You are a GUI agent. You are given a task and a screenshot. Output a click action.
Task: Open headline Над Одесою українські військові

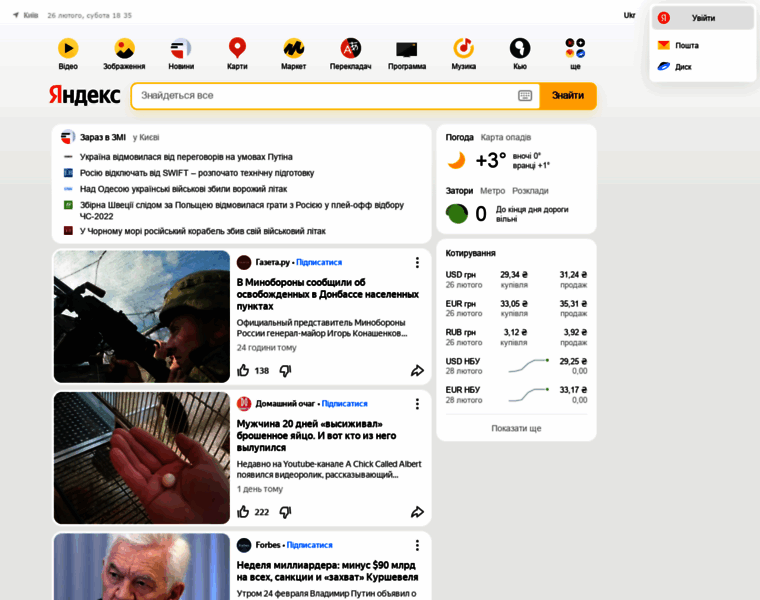pyautogui.click(x=183, y=189)
